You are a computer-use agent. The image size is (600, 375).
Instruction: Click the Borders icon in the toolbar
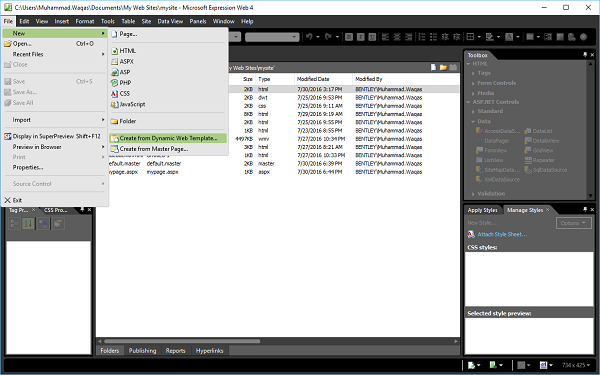point(470,37)
